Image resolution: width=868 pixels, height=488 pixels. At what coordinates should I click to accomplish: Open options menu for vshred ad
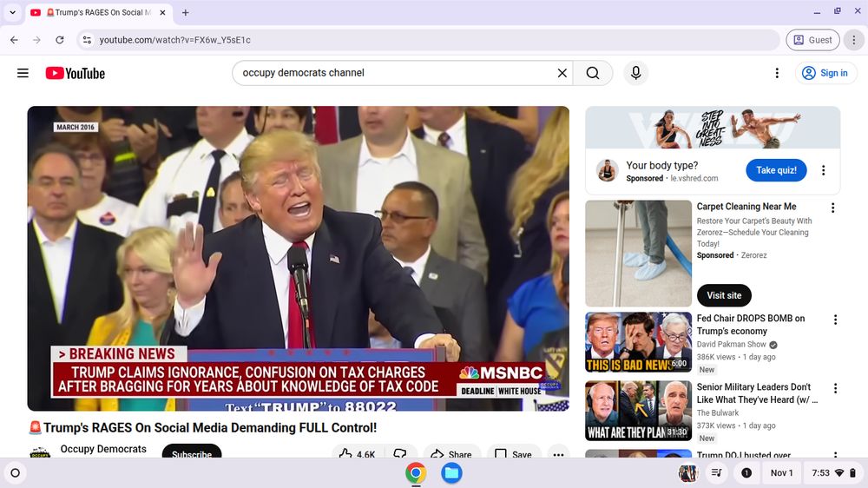click(x=823, y=170)
